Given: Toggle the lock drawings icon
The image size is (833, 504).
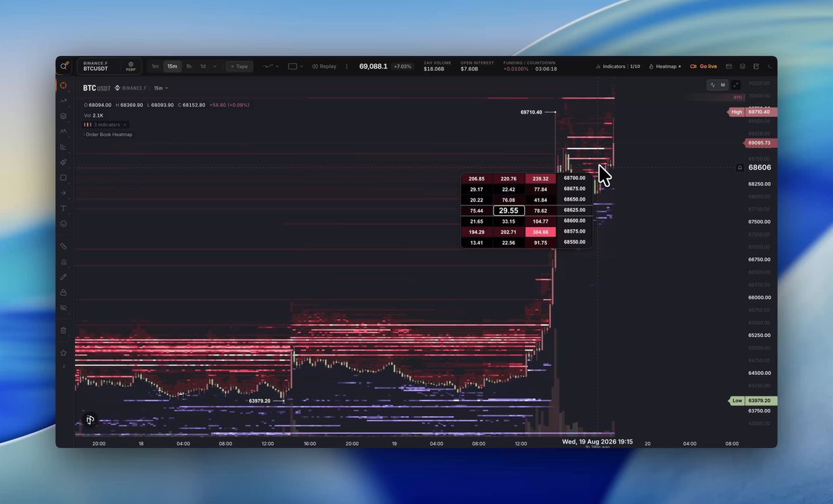Looking at the screenshot, I should point(63,292).
